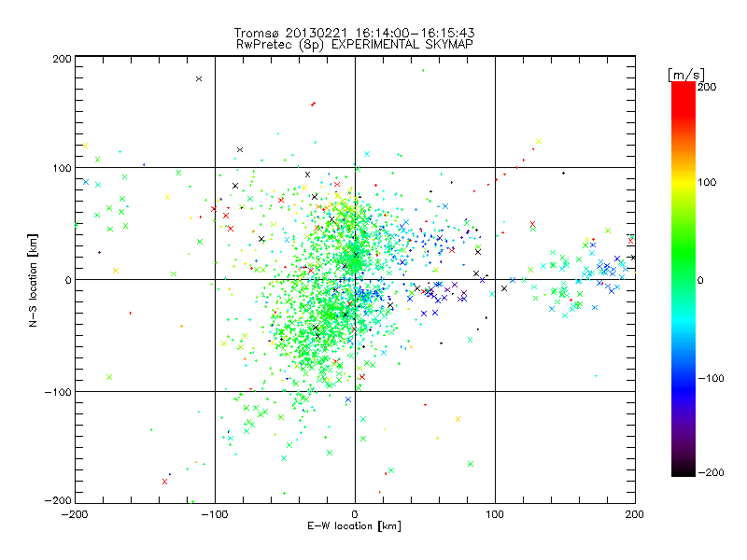Click the x-axis tick label '200'
Screen dimensions: 747x560
tap(635, 514)
